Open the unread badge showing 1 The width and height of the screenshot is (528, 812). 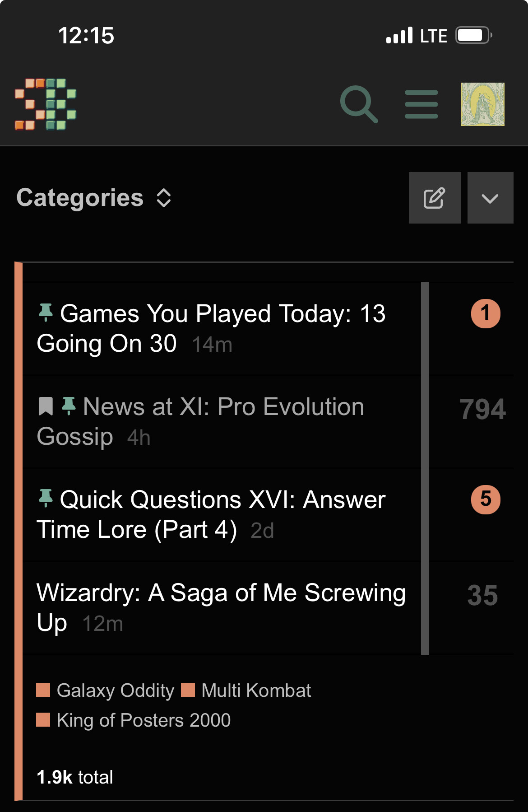click(x=486, y=313)
